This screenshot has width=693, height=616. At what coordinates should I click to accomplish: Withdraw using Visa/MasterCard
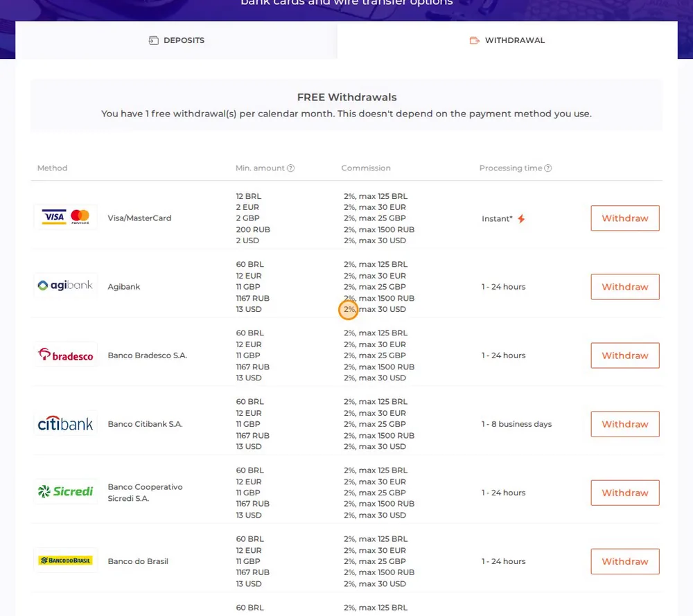click(x=625, y=218)
